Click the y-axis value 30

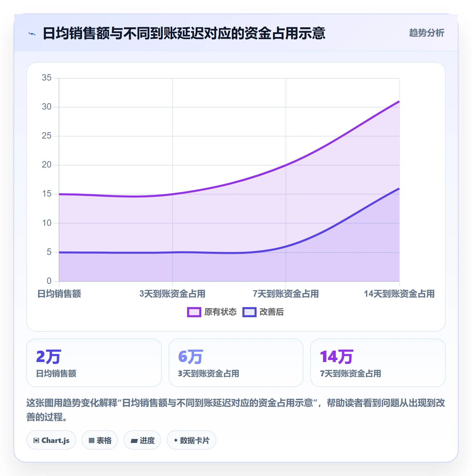[x=47, y=107]
